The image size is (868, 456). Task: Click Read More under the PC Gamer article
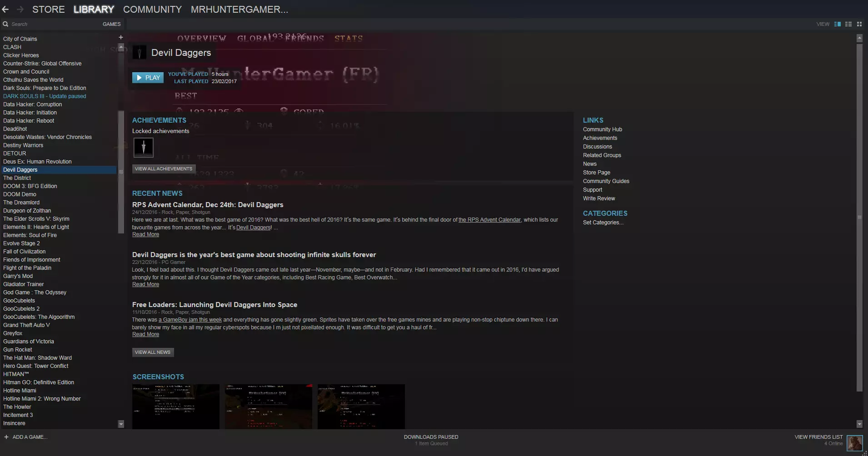[x=145, y=284]
